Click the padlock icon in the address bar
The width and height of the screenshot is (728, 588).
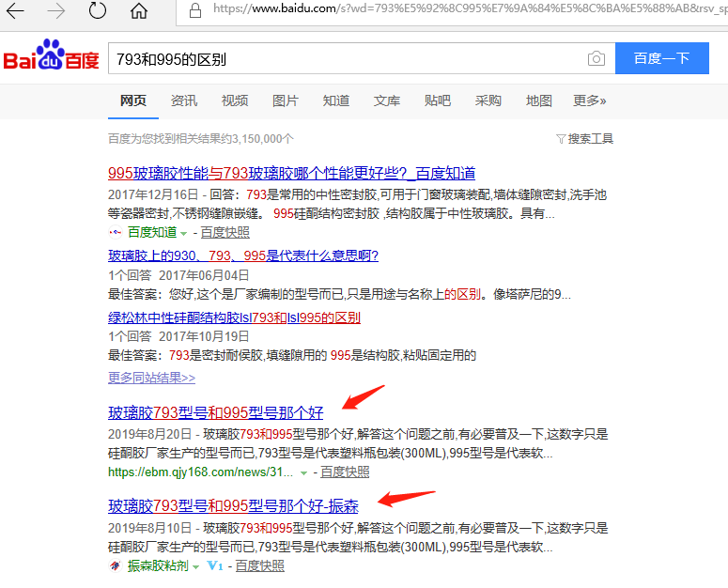coord(195,10)
